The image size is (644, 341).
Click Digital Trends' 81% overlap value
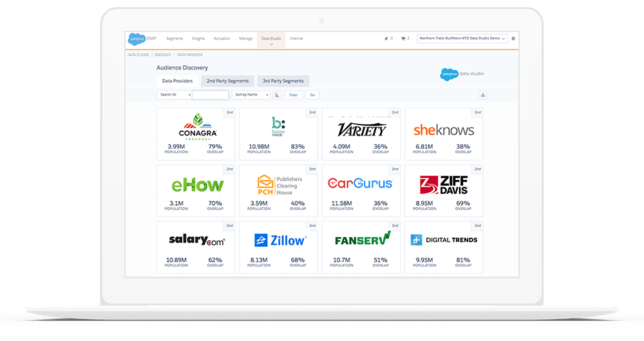pos(463,260)
